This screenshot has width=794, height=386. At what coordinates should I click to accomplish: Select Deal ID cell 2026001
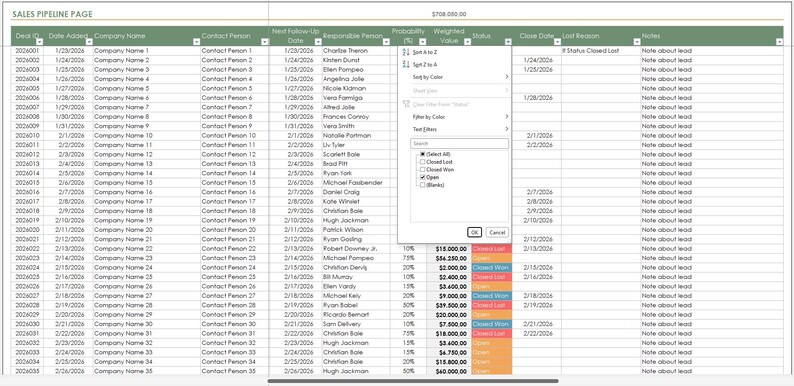(x=27, y=51)
